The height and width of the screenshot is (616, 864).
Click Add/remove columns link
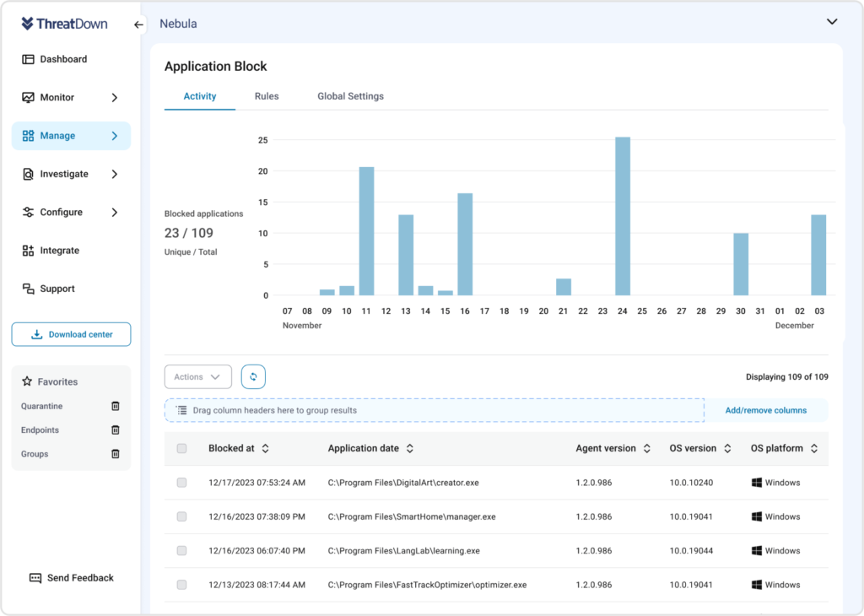click(x=765, y=411)
